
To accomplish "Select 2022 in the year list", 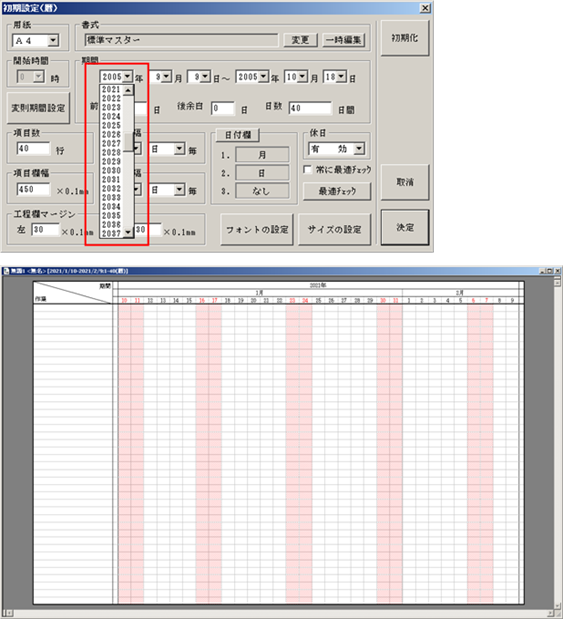I will (111, 98).
